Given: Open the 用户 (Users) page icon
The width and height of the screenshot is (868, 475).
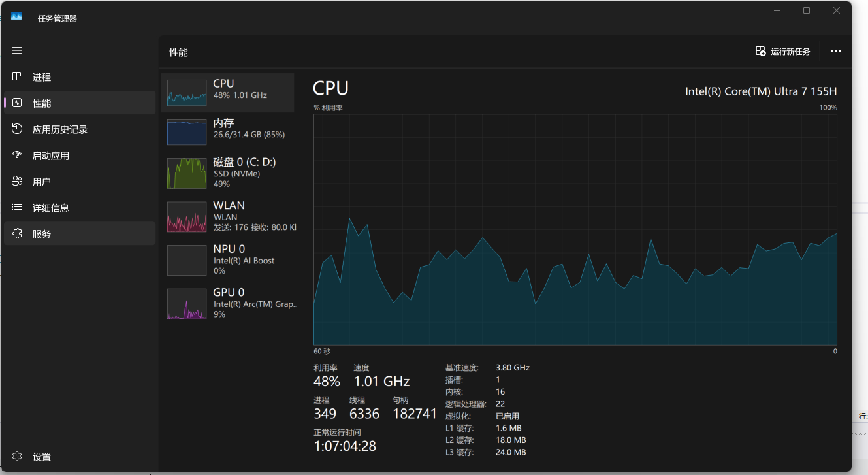Looking at the screenshot, I should [x=18, y=182].
